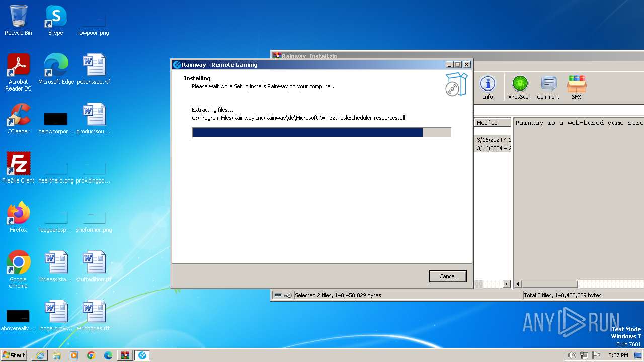Open the FileZilla Client shortcut
The height and width of the screenshot is (362, 644).
18,168
